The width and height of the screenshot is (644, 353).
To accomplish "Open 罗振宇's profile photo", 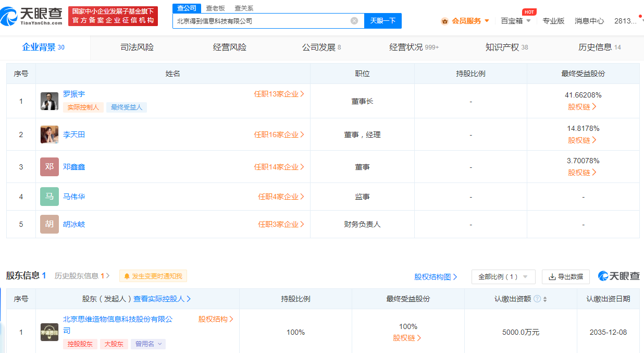I will click(49, 101).
